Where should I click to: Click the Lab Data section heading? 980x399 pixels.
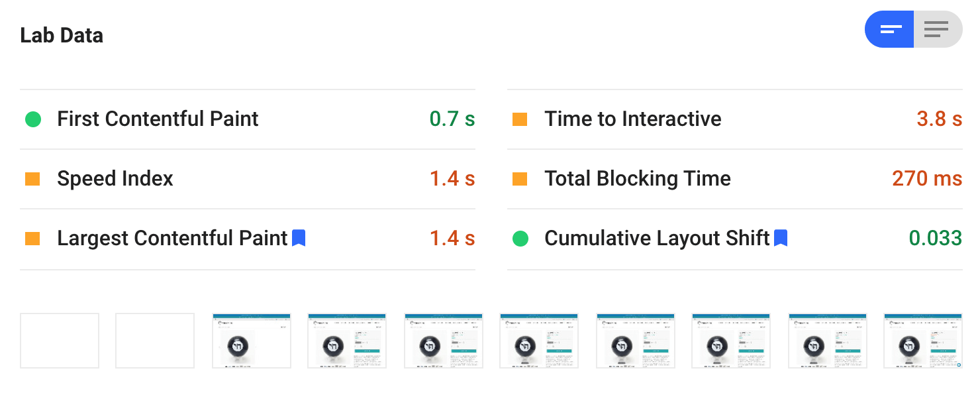click(x=62, y=35)
